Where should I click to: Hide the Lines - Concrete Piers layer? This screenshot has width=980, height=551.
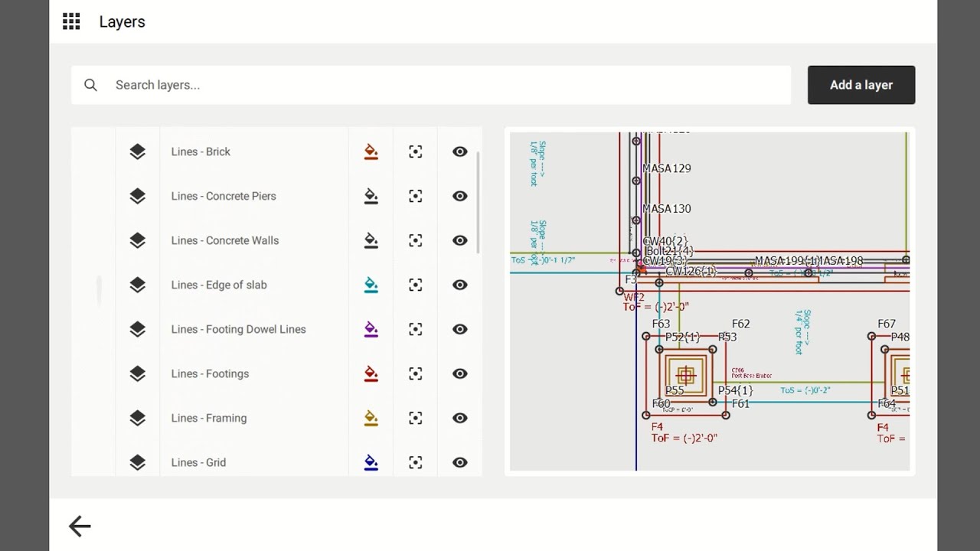(x=460, y=196)
